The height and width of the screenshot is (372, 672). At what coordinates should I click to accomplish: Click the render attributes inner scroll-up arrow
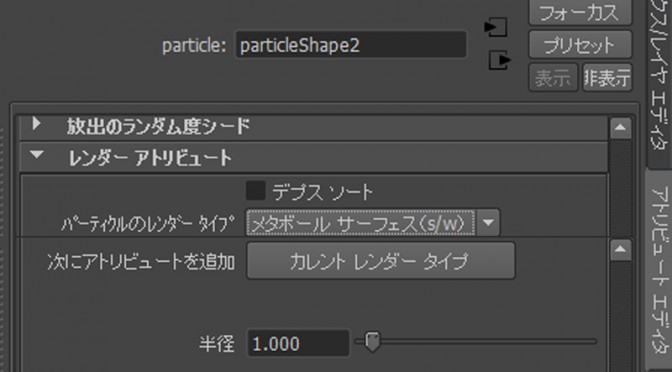[621, 250]
